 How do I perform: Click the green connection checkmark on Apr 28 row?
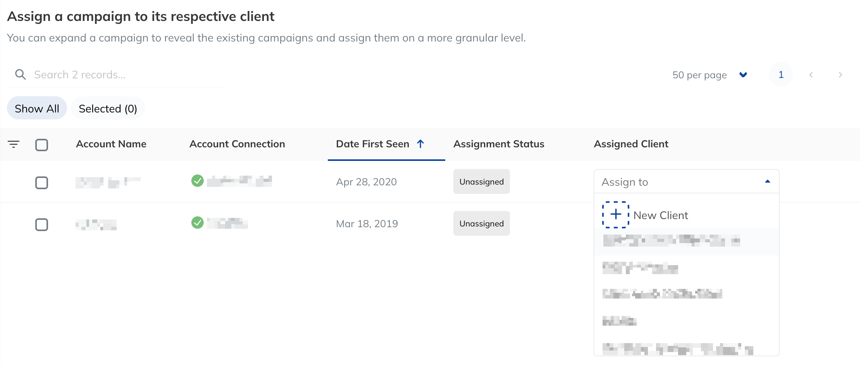(x=197, y=181)
